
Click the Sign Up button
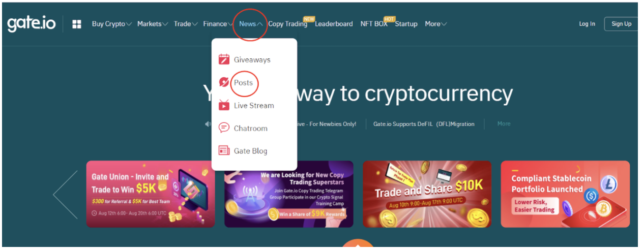pyautogui.click(x=621, y=24)
